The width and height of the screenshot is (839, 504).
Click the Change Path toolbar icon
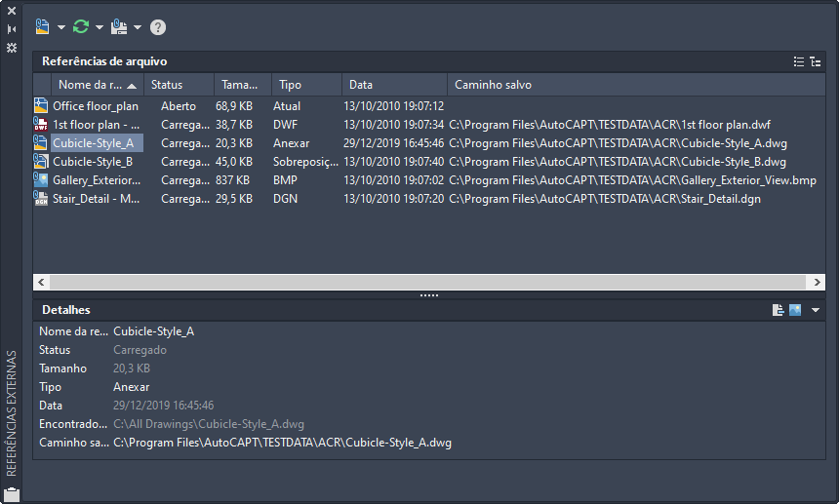pyautogui.click(x=119, y=26)
